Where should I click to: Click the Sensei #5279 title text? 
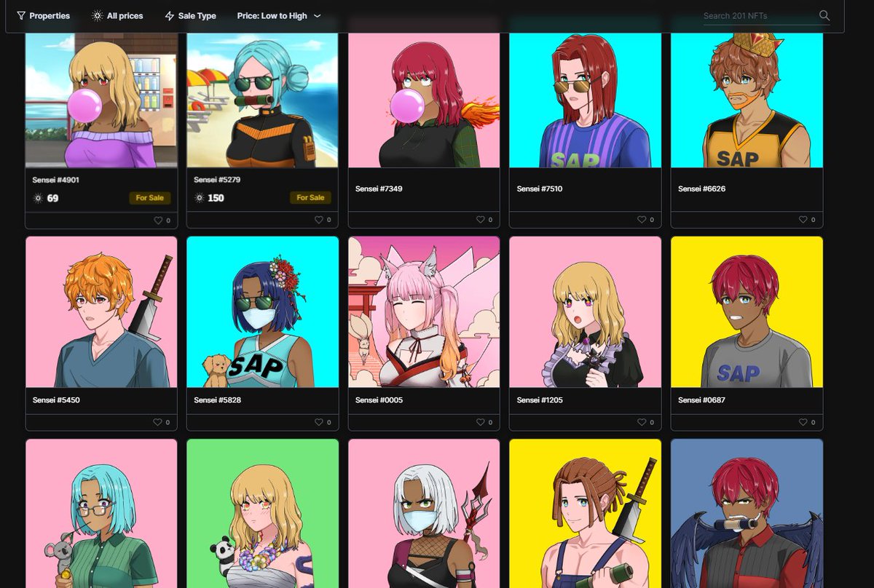click(x=218, y=180)
